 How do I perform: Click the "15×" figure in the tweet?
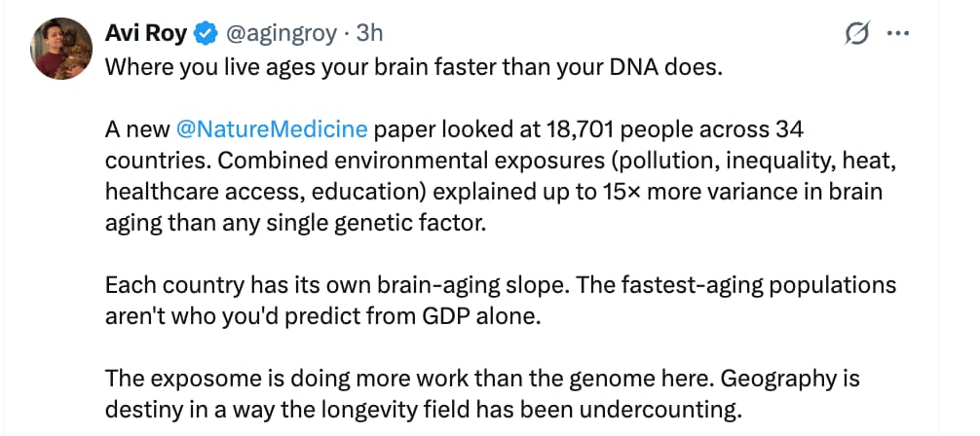[619, 192]
